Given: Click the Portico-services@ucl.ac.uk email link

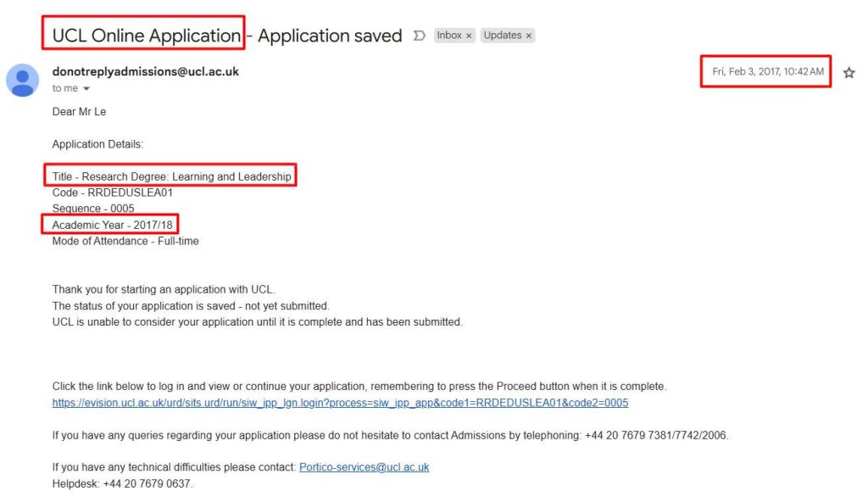Looking at the screenshot, I should pyautogui.click(x=364, y=467).
